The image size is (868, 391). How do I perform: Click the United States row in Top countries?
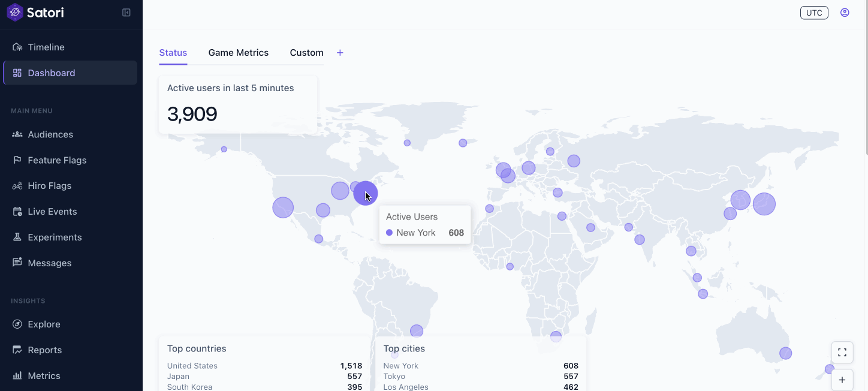(264, 366)
